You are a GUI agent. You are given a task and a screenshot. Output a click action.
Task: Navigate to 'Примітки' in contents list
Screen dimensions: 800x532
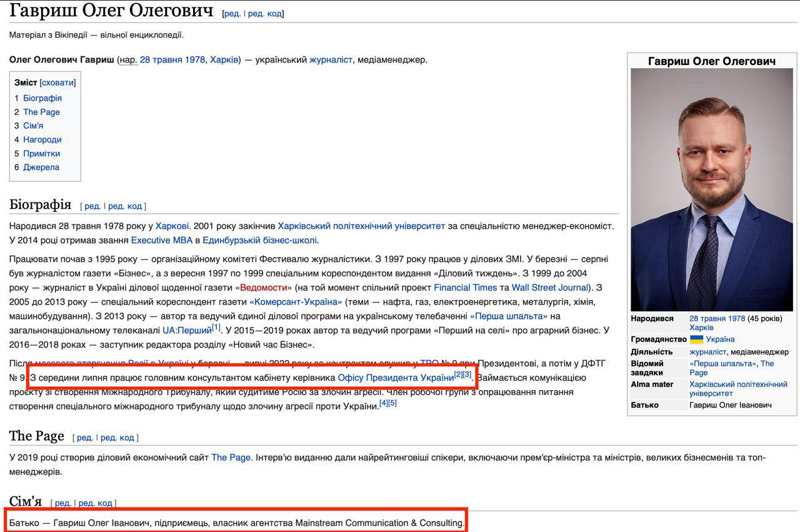pyautogui.click(x=42, y=153)
